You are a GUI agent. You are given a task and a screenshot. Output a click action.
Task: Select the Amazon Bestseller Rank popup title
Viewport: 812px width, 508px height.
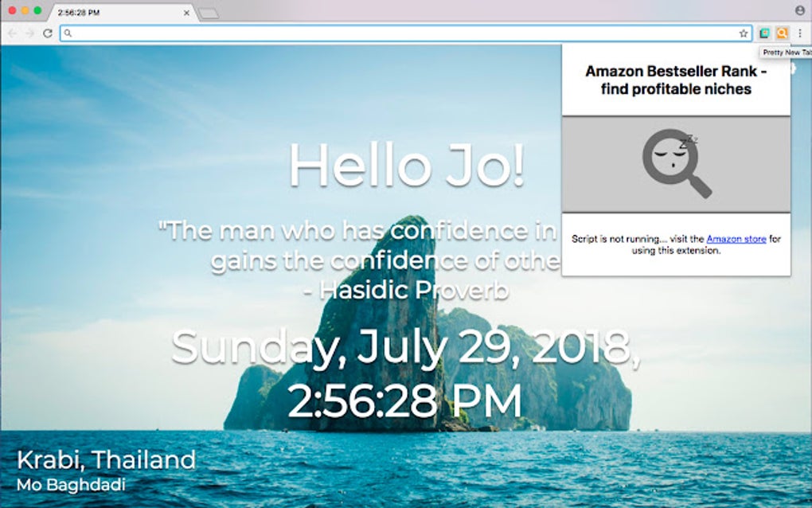pos(674,80)
